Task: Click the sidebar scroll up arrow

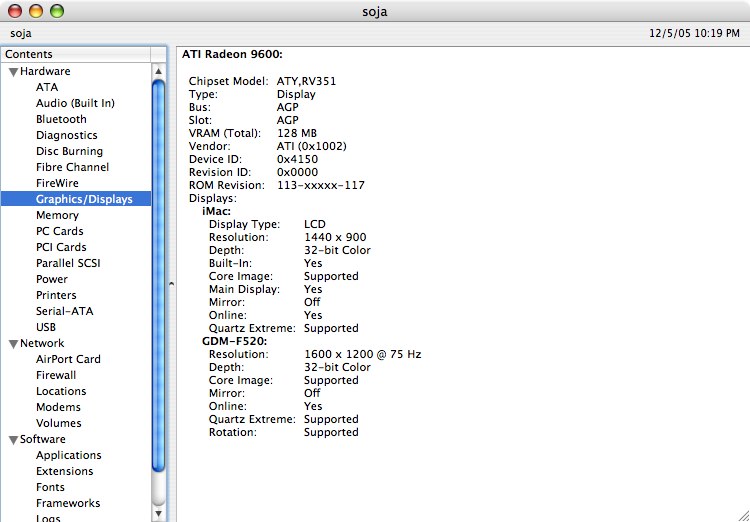Action: point(159,72)
